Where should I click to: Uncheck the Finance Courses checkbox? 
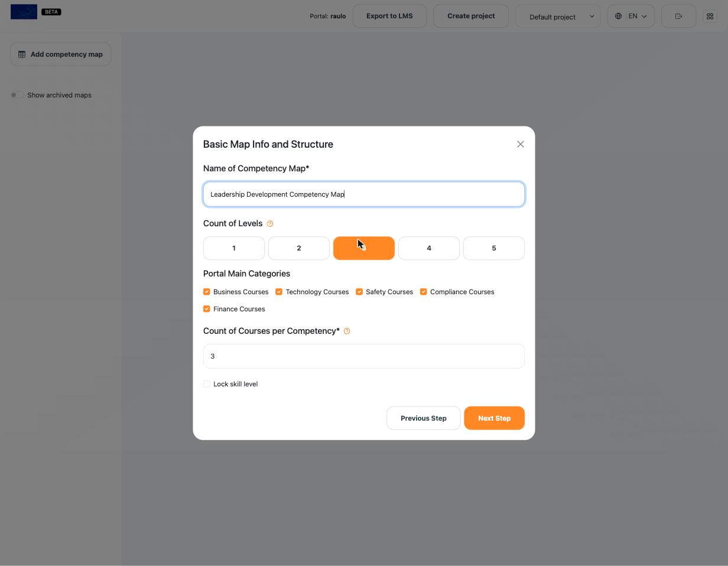(207, 309)
